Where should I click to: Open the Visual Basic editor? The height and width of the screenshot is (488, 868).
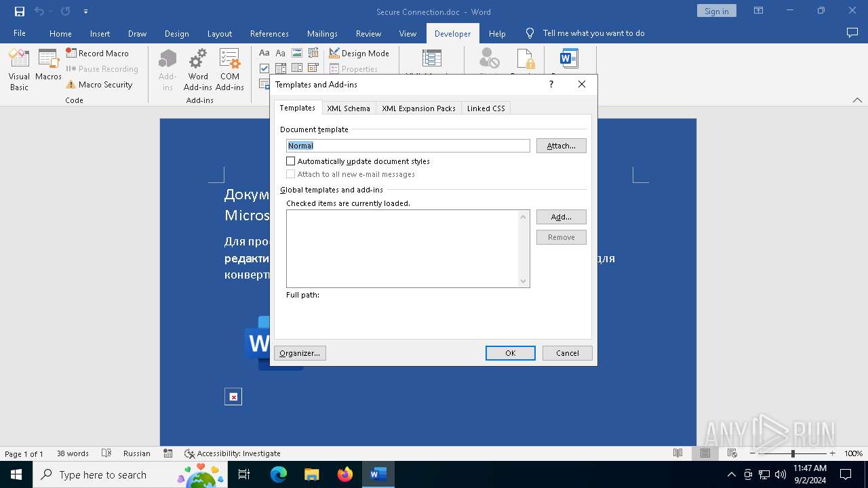(x=19, y=70)
